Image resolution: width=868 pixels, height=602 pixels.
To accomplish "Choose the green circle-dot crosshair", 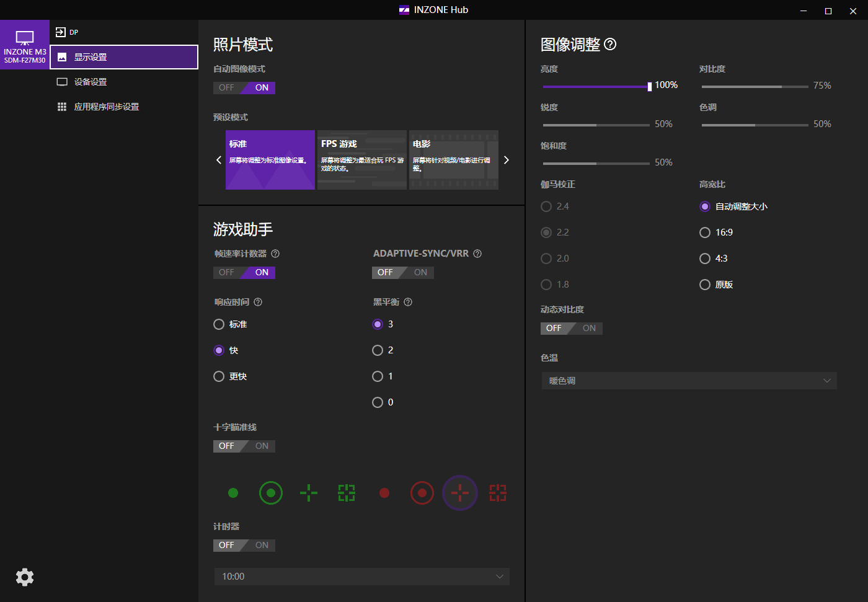I will pyautogui.click(x=271, y=493).
